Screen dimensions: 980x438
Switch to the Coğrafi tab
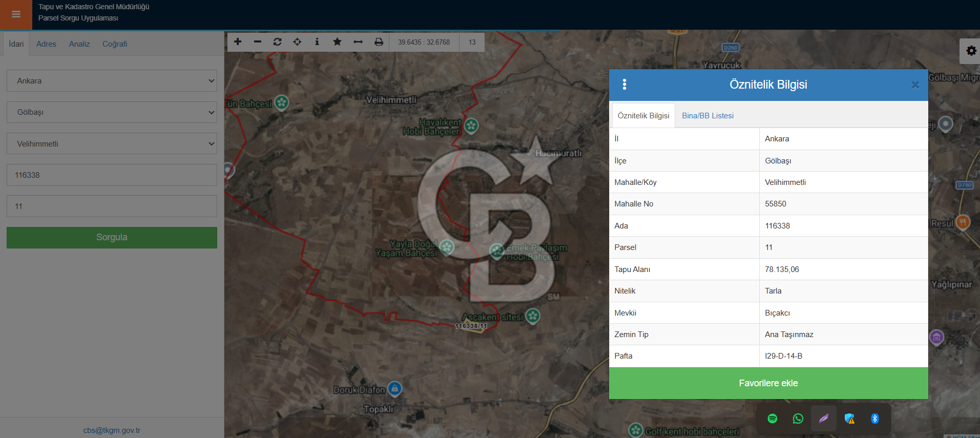point(115,44)
